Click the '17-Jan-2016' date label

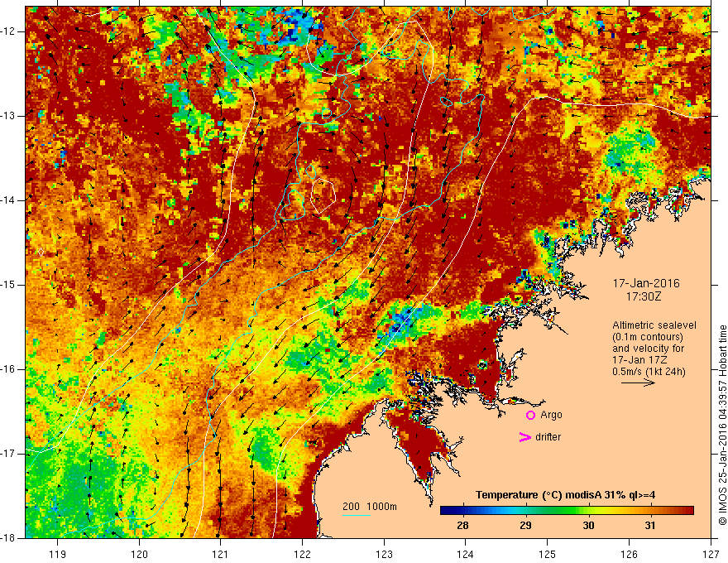(646, 283)
